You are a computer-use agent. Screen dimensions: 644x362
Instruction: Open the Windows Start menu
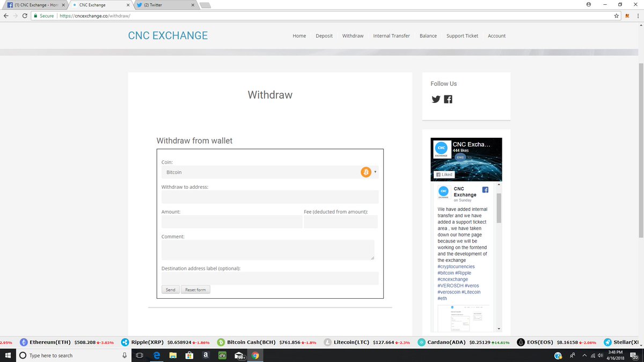(8, 355)
